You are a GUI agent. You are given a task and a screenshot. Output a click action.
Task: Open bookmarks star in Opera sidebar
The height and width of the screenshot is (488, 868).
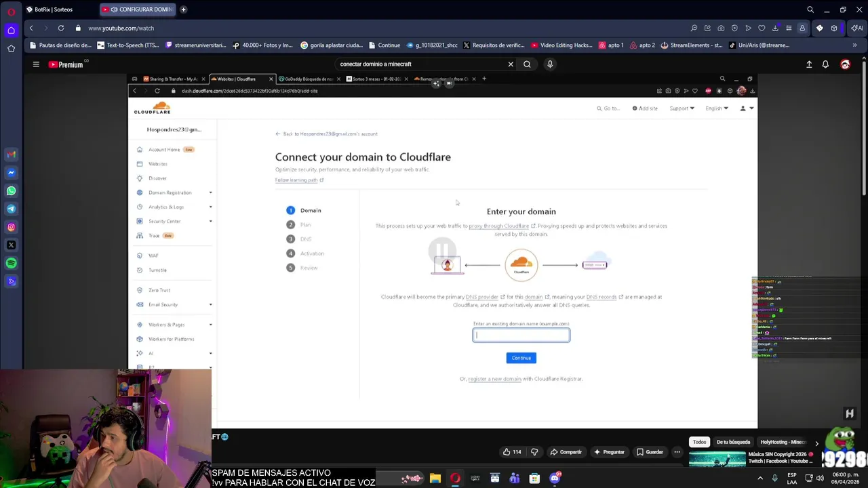tap(11, 49)
